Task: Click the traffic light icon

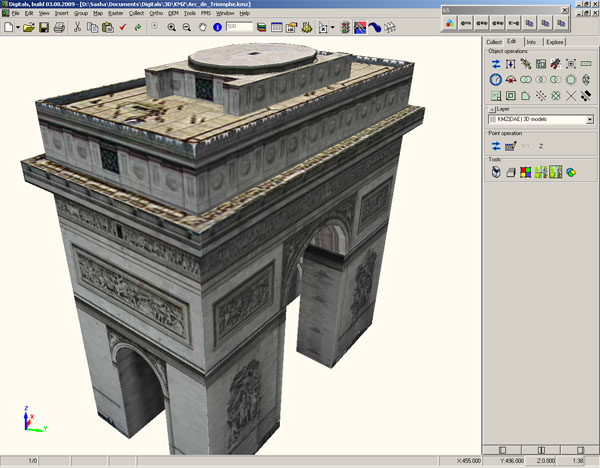Action: (x=345, y=28)
